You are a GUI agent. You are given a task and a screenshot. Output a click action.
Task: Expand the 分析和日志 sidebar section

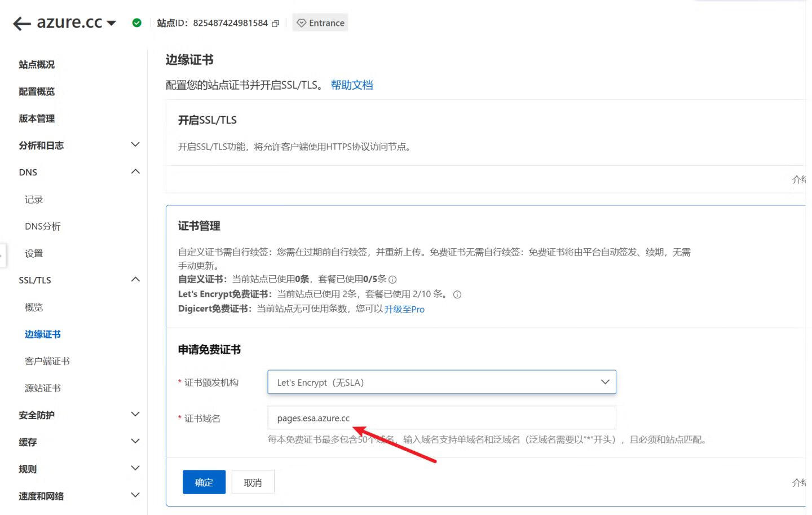[135, 145]
